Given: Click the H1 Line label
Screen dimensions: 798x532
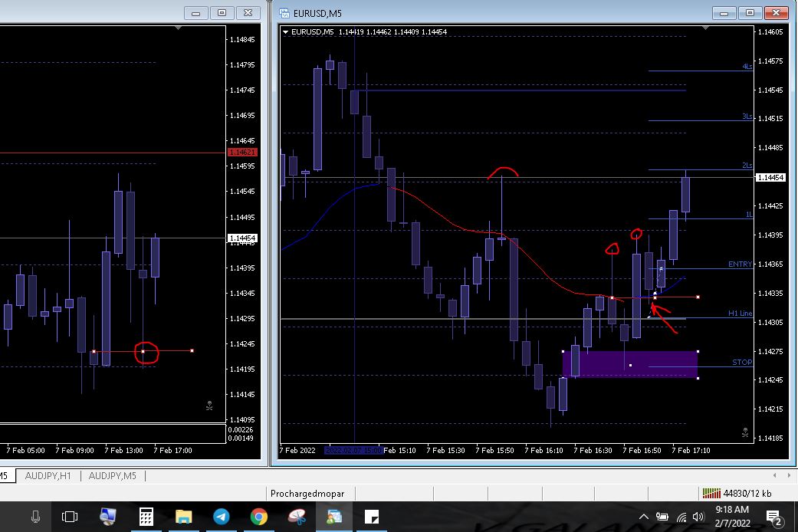Looking at the screenshot, I should click(740, 313).
